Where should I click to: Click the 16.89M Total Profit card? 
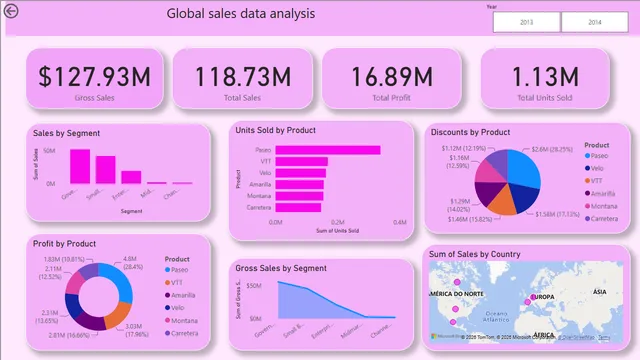[392, 78]
